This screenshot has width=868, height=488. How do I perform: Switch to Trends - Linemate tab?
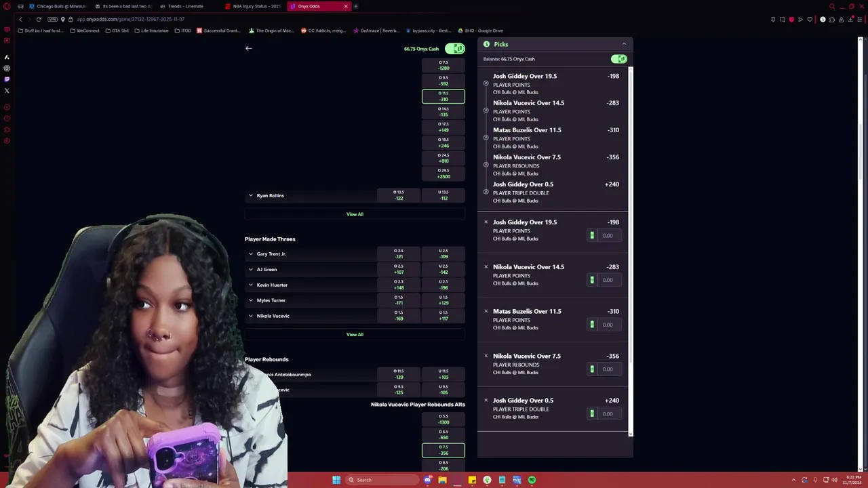click(x=185, y=6)
